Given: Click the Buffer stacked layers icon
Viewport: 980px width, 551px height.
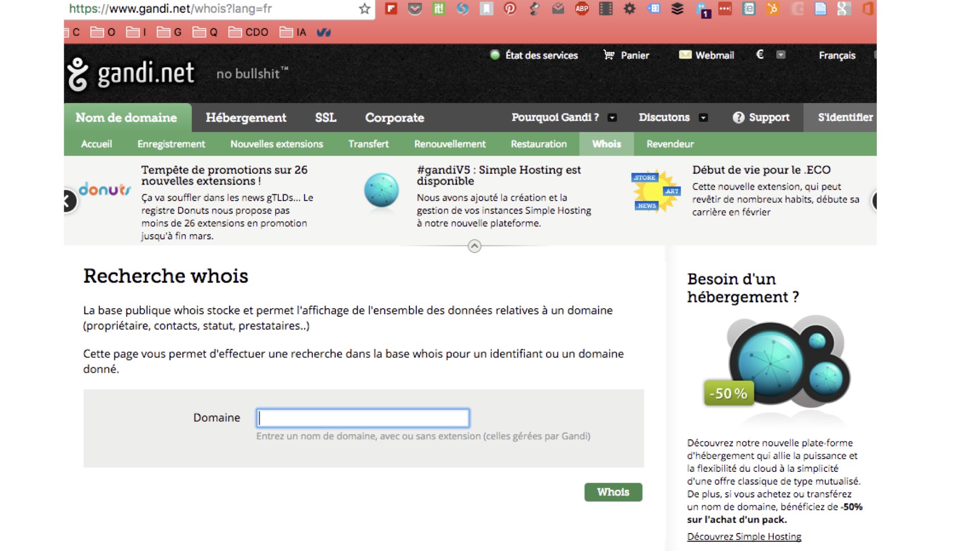Looking at the screenshot, I should click(677, 9).
